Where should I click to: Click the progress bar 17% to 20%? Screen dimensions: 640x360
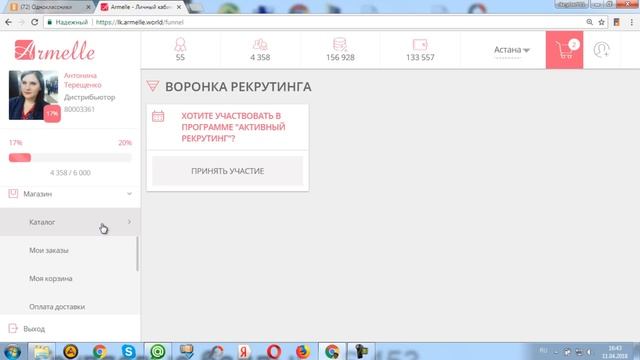[70, 158]
